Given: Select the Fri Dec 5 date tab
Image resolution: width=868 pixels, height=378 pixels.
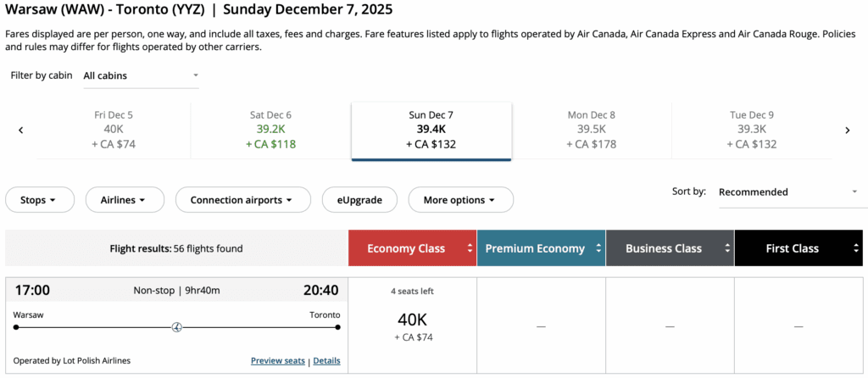Looking at the screenshot, I should click(x=114, y=130).
